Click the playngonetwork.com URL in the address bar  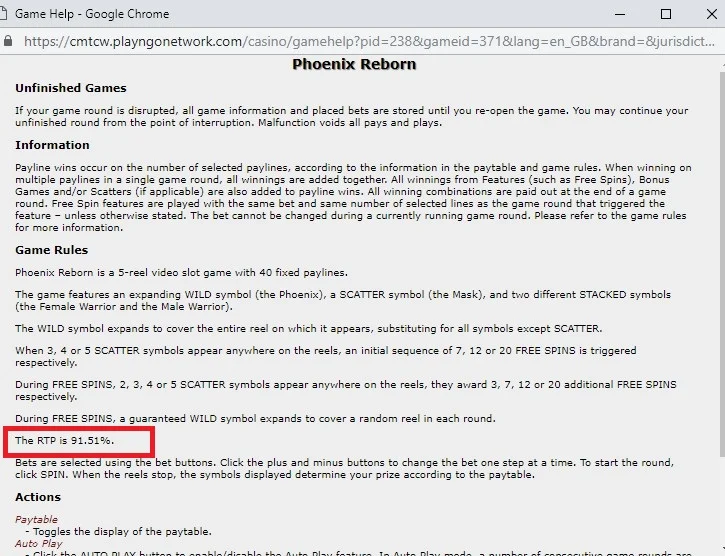coord(369,41)
